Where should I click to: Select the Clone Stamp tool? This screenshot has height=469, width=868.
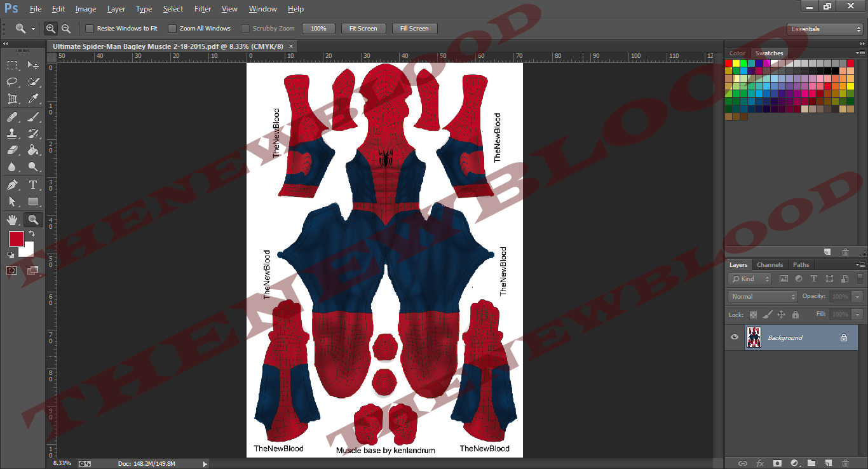(12, 133)
